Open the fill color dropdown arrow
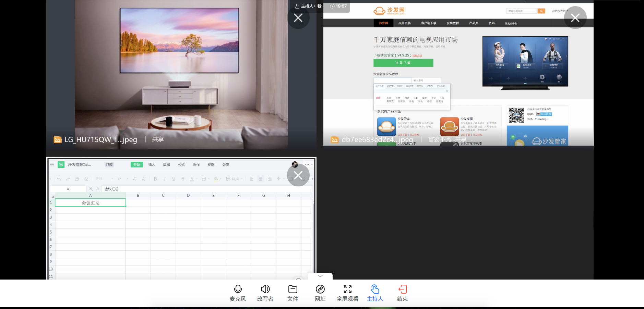This screenshot has width=644, height=309. [221, 179]
